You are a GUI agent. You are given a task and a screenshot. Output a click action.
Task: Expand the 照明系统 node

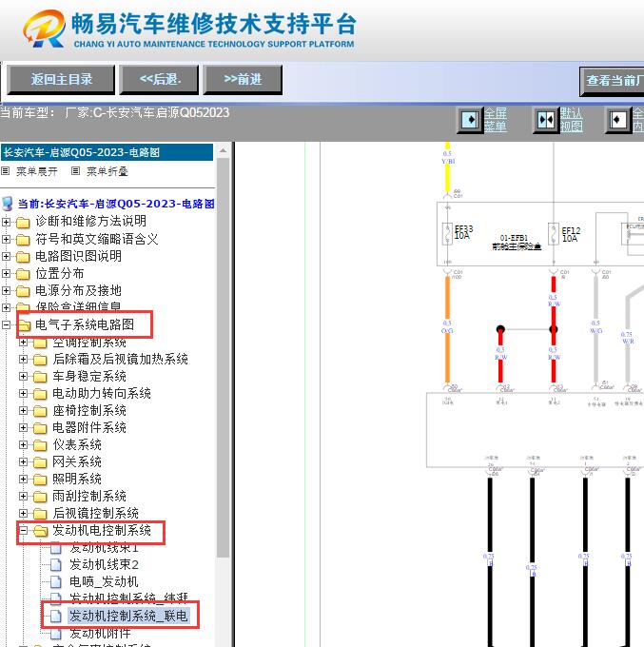coord(23,479)
